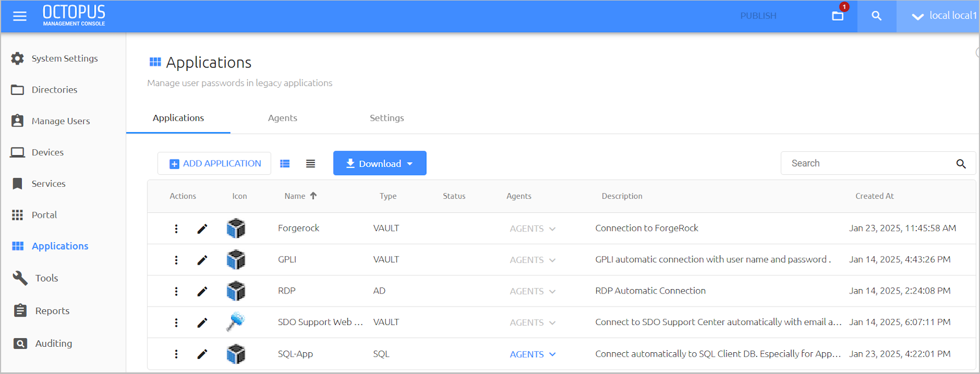Click the Directories folder icon
Image resolution: width=980 pixels, height=374 pixels.
tap(17, 90)
